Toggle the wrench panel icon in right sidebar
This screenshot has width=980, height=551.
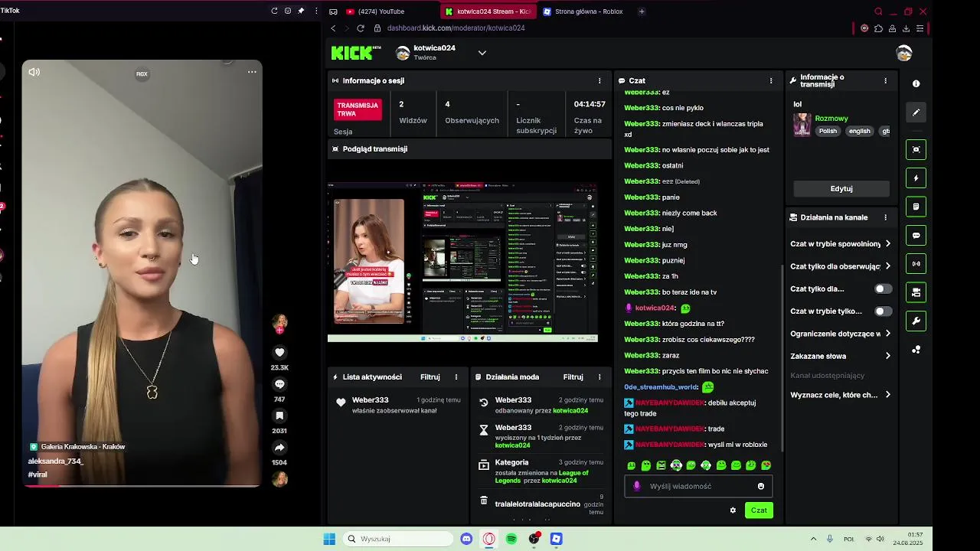[x=916, y=321]
